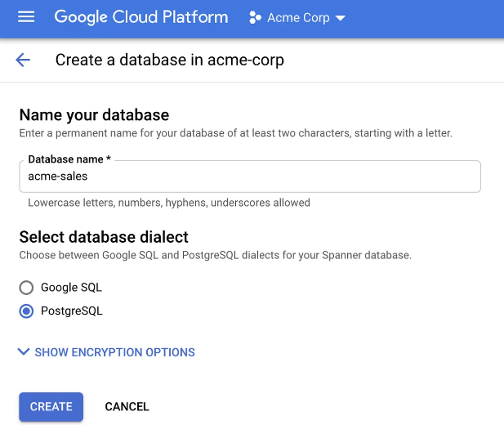Click the CREATE button
This screenshot has width=504, height=425.
tap(51, 407)
